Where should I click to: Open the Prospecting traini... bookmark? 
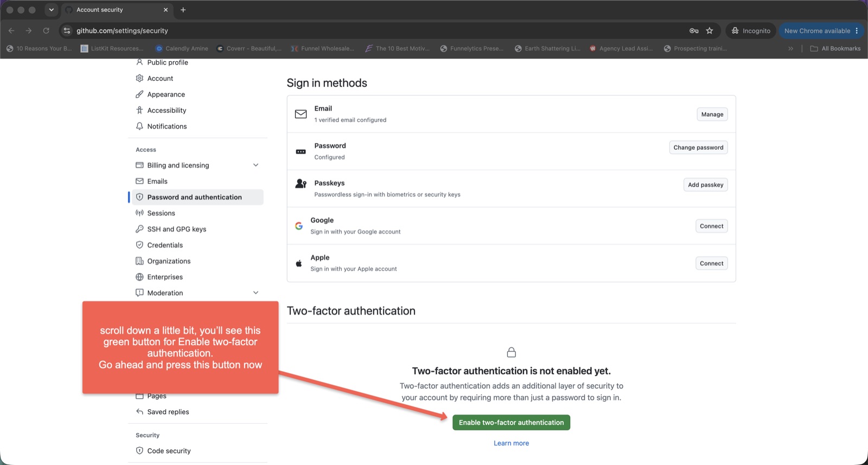[x=695, y=48]
